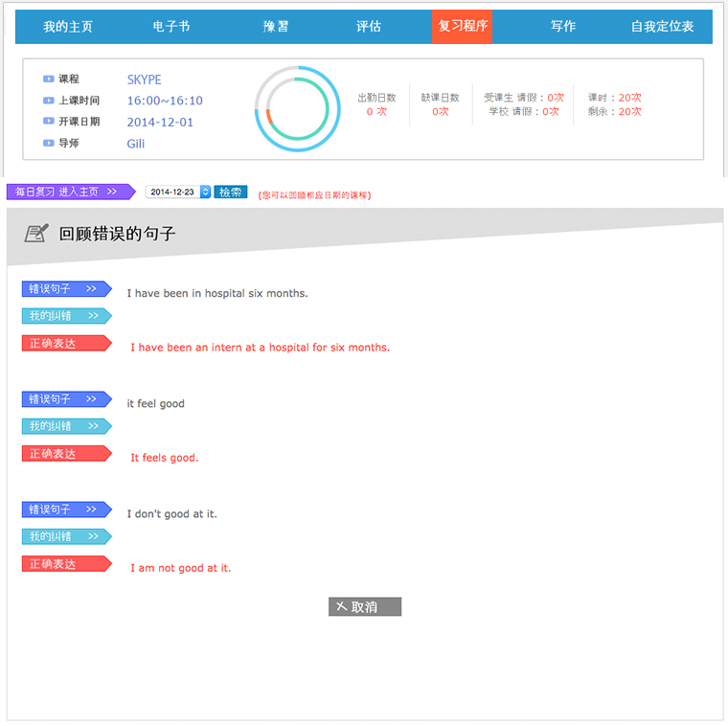Click the play icon beside 开课日期
Viewport: 728px width, 726px height.
(48, 122)
